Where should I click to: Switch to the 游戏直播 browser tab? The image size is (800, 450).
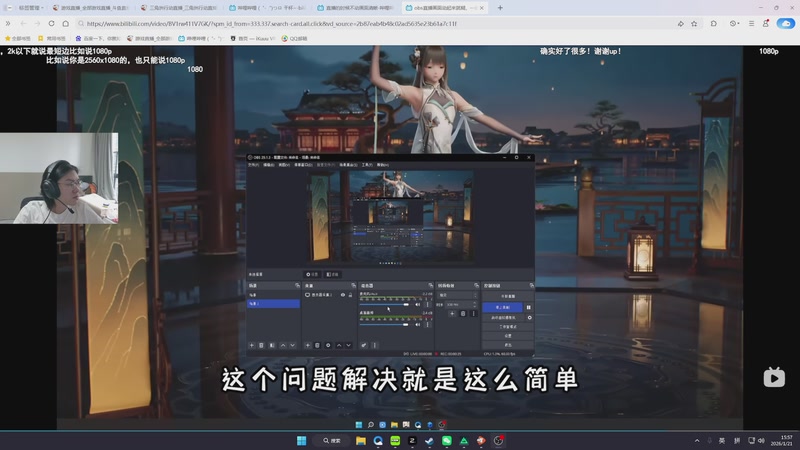pos(91,8)
